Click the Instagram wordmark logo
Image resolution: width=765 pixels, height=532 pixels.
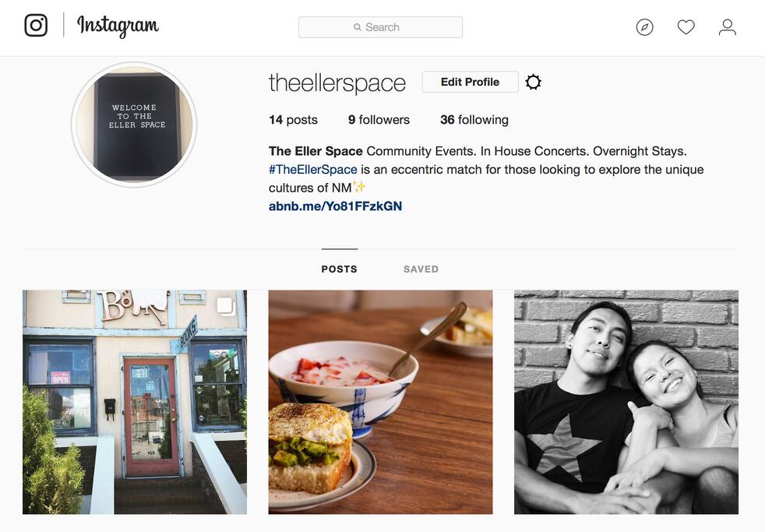[x=118, y=26]
